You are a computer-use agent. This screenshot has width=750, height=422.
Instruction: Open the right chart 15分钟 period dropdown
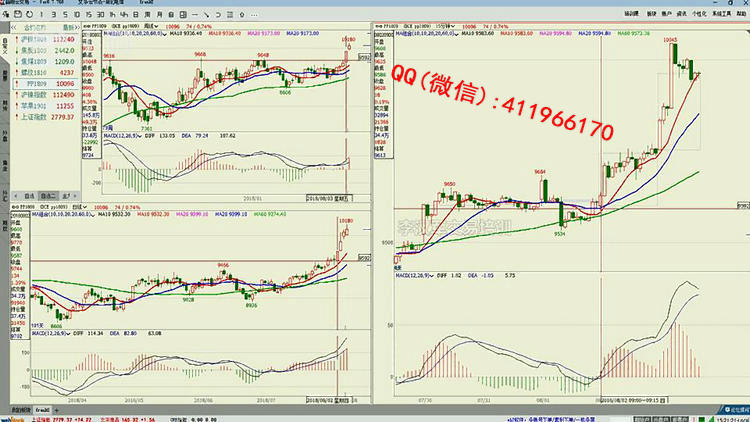445,26
